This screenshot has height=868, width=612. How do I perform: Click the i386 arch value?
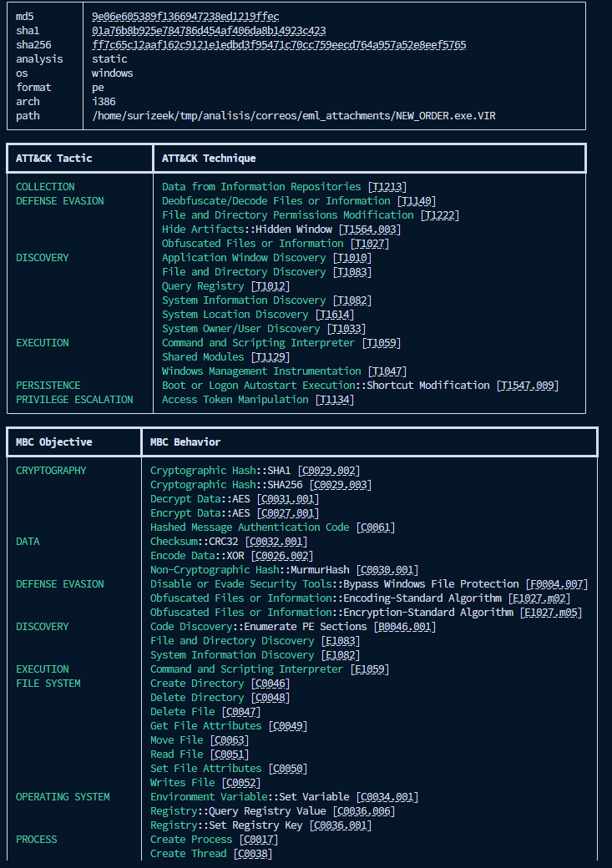click(x=104, y=101)
